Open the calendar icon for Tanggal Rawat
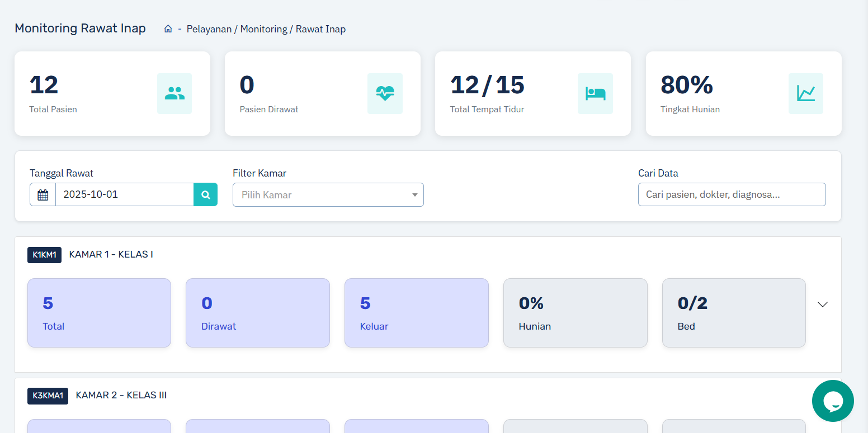Screen dimensions: 868x433 coord(43,195)
